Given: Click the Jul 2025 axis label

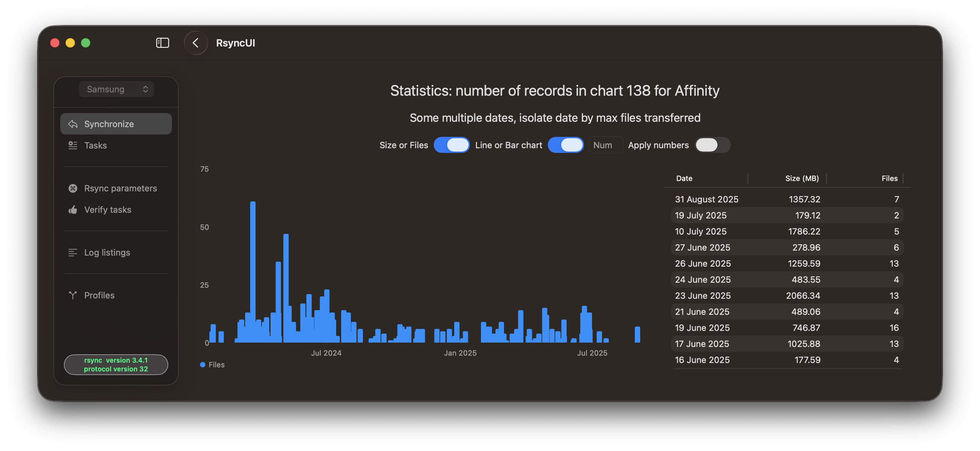Looking at the screenshot, I should [x=592, y=353].
